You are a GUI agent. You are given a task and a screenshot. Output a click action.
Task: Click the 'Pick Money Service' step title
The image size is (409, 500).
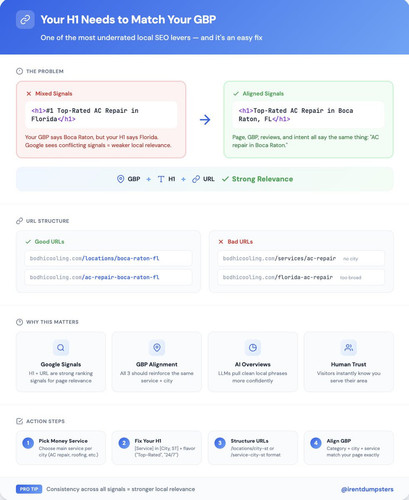coord(63,441)
